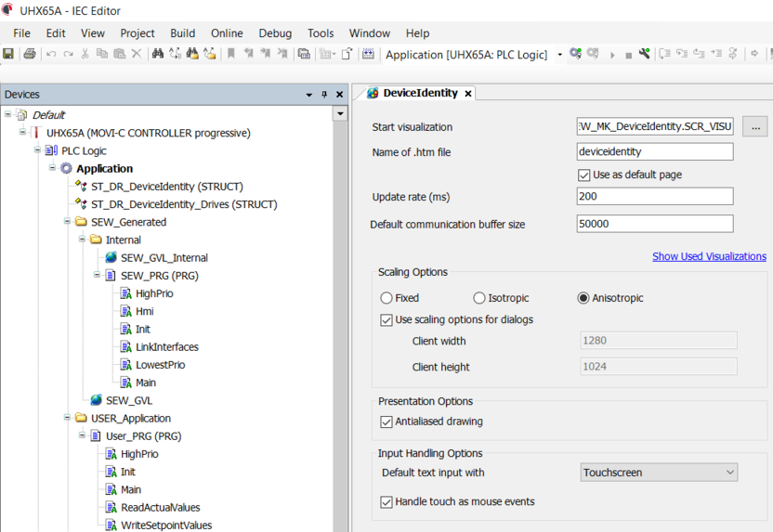Collapse the SEW_Generated folder
Image resolution: width=773 pixels, height=532 pixels.
pyautogui.click(x=68, y=222)
